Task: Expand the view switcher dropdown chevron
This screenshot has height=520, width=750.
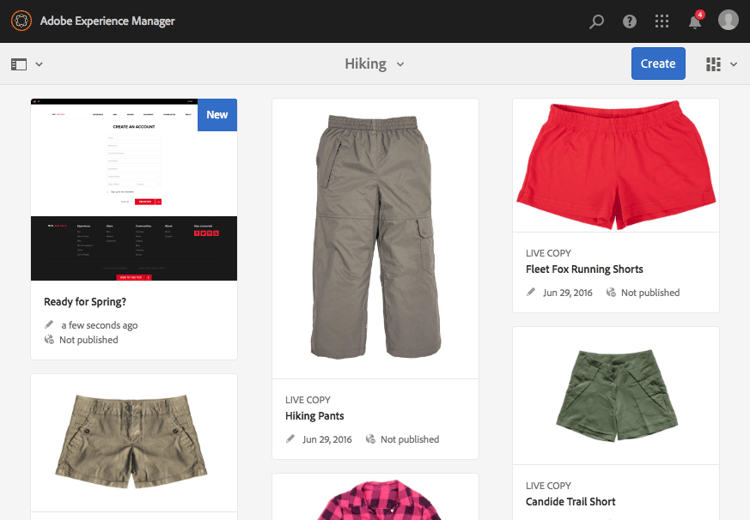Action: [x=734, y=64]
